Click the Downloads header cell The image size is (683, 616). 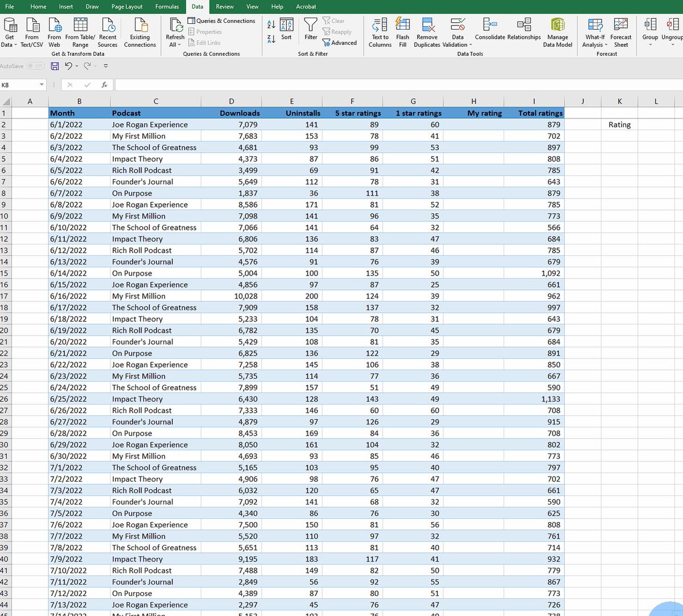coord(232,113)
